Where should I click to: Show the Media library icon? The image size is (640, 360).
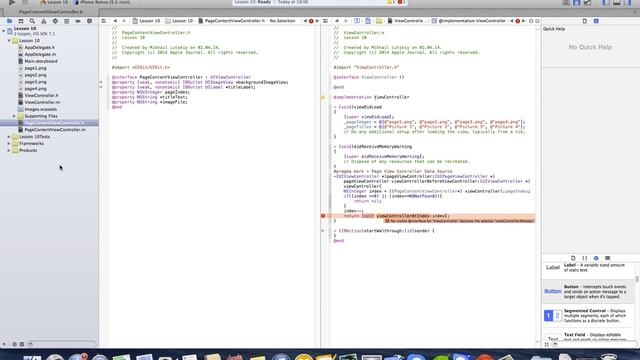(x=607, y=258)
